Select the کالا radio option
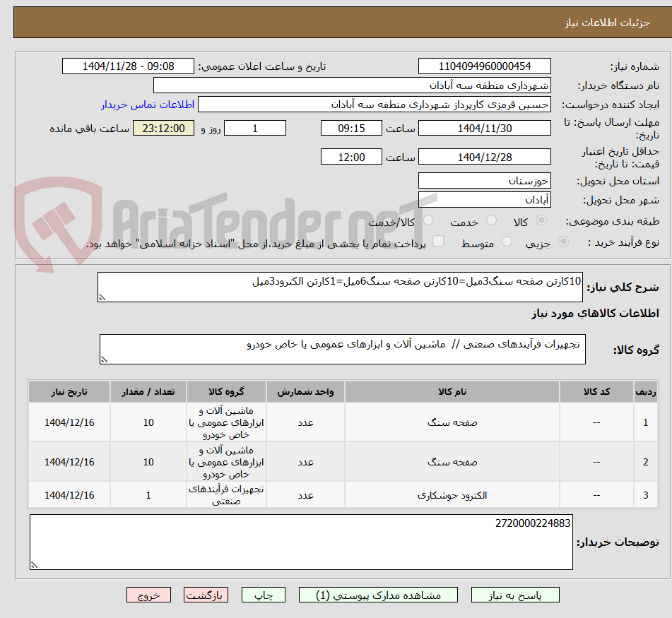The height and width of the screenshot is (618, 672). pos(541,220)
